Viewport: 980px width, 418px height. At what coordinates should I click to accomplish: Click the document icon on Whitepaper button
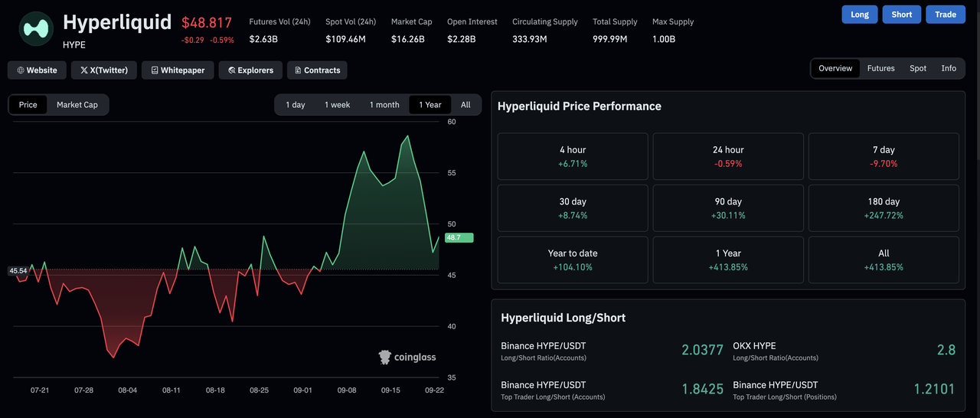(x=155, y=70)
